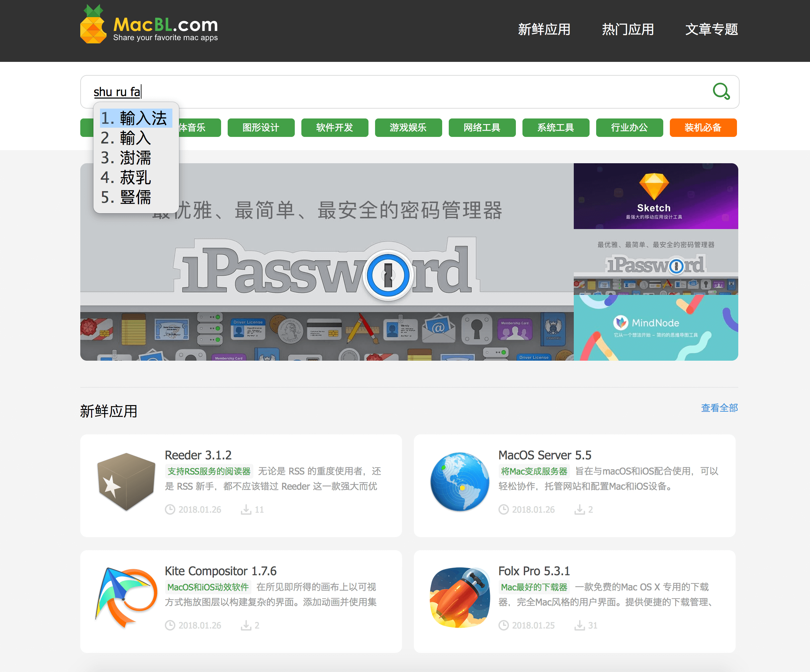Image resolution: width=810 pixels, height=672 pixels.
Task: Select the 游戏娱乐 category button
Action: pos(409,128)
